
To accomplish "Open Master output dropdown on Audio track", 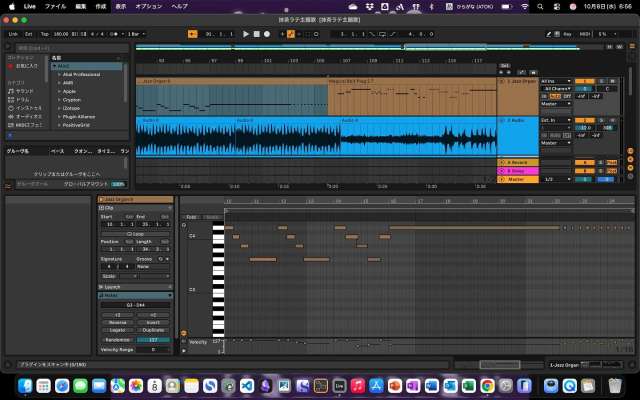I will pyautogui.click(x=556, y=142).
